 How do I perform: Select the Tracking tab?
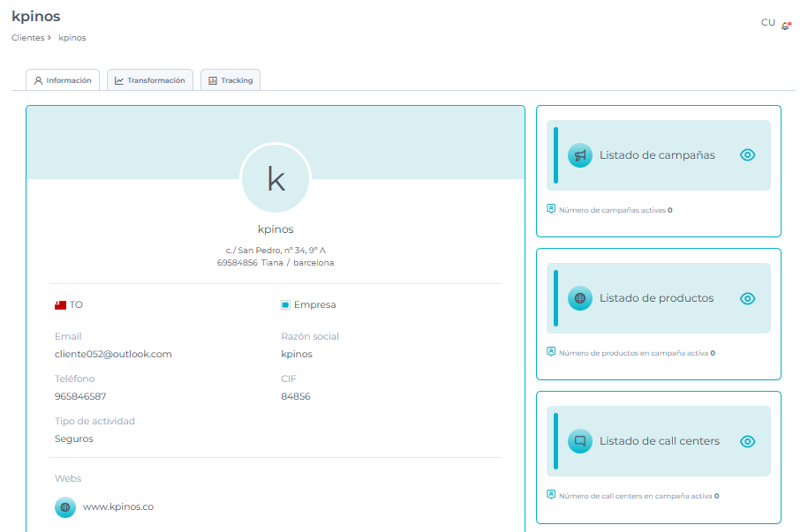[230, 80]
